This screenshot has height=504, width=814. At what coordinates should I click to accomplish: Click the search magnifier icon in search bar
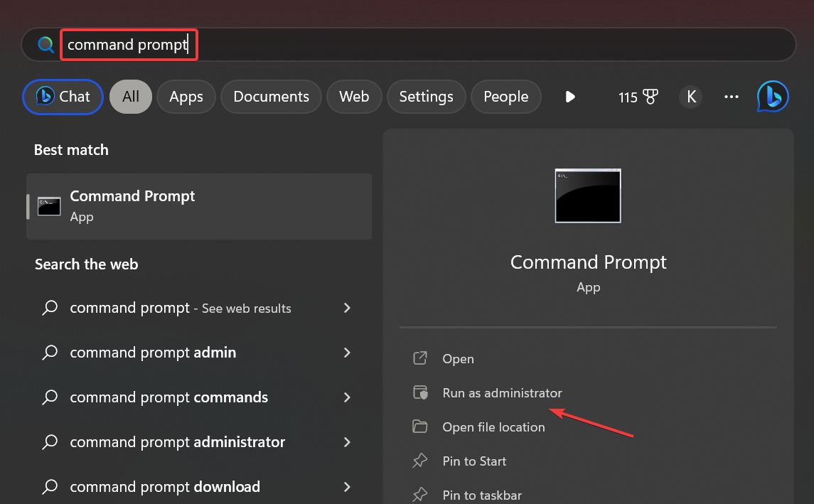tap(45, 45)
